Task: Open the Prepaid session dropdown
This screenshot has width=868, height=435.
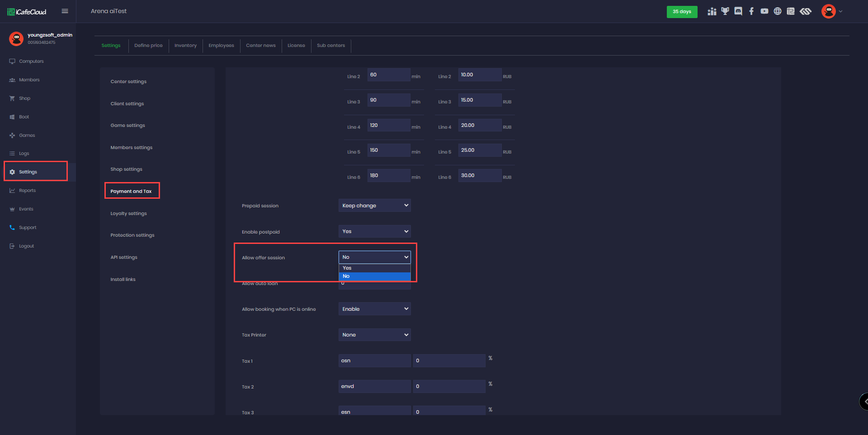Action: [x=374, y=206]
